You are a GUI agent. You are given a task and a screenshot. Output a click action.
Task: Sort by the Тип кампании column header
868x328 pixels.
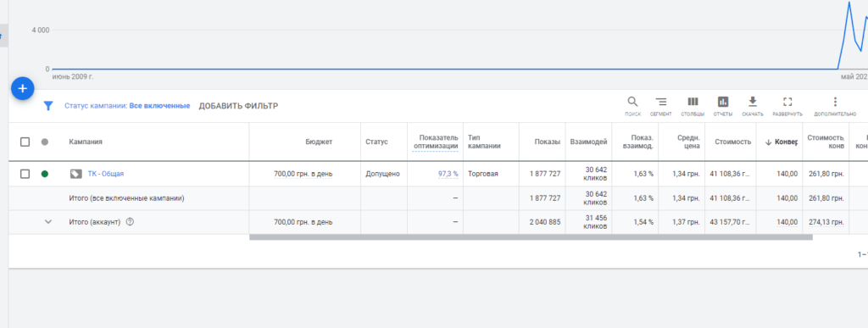pyautogui.click(x=484, y=142)
